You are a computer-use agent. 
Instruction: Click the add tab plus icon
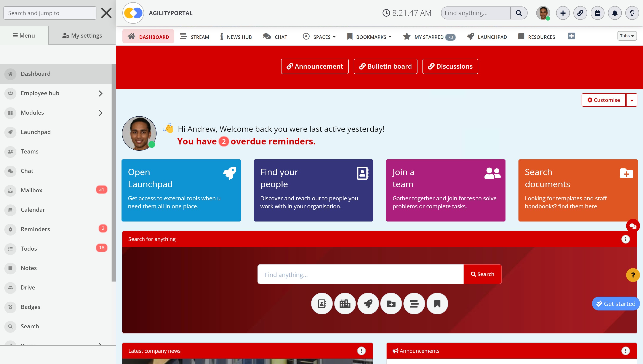pyautogui.click(x=571, y=36)
